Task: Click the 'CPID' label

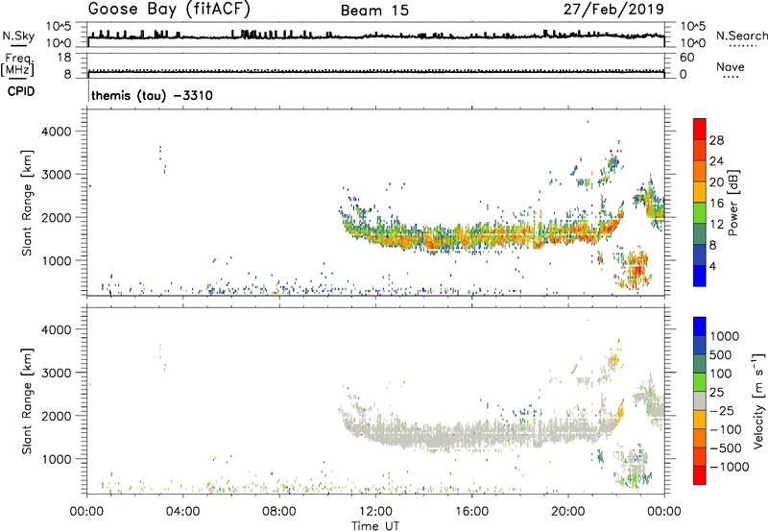Action: click(x=21, y=91)
